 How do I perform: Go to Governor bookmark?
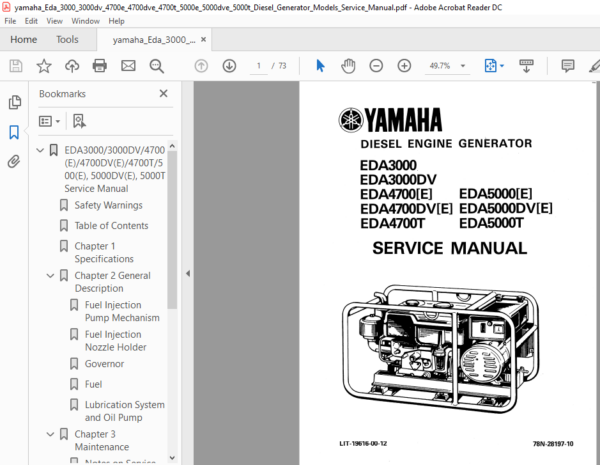tap(104, 364)
